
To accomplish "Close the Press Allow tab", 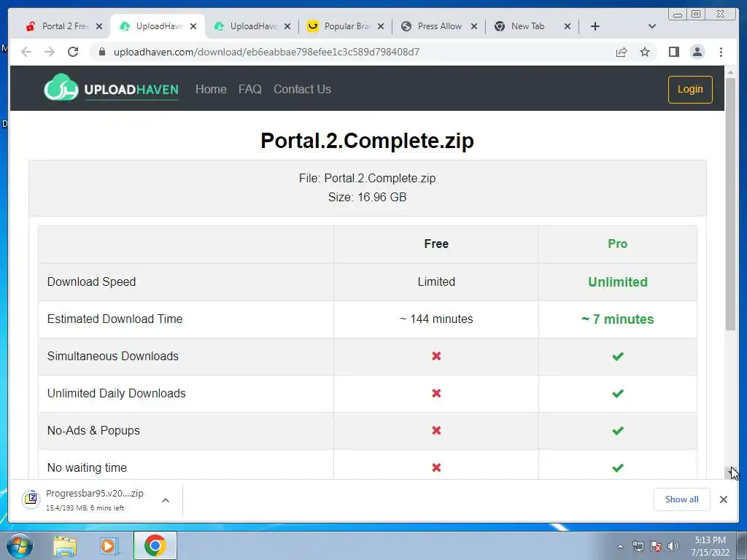I will pyautogui.click(x=474, y=26).
